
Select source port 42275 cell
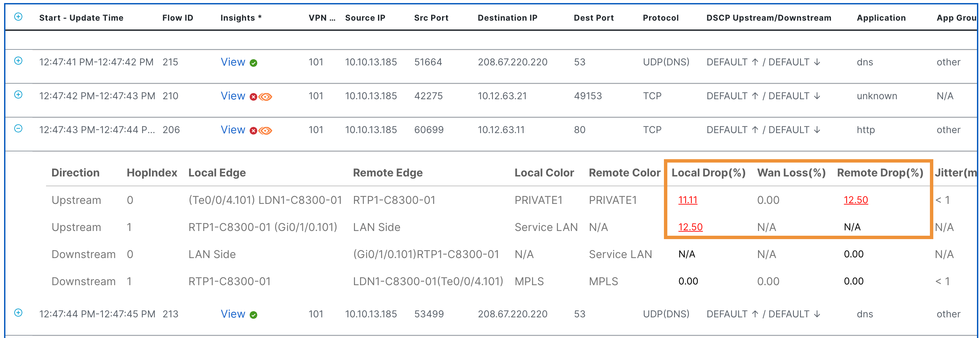(428, 96)
